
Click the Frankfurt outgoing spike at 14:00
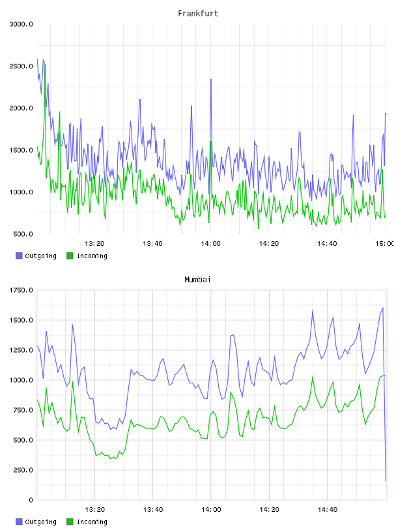coord(211,80)
